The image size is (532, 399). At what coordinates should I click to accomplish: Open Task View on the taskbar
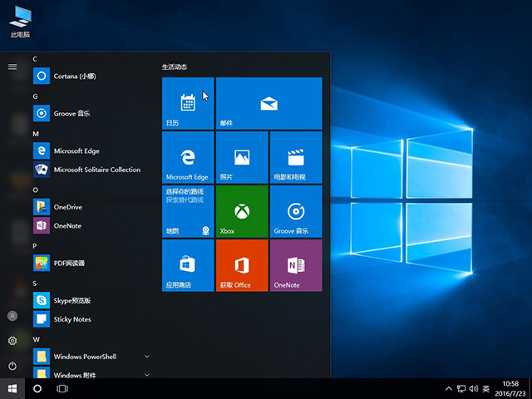pyautogui.click(x=62, y=388)
